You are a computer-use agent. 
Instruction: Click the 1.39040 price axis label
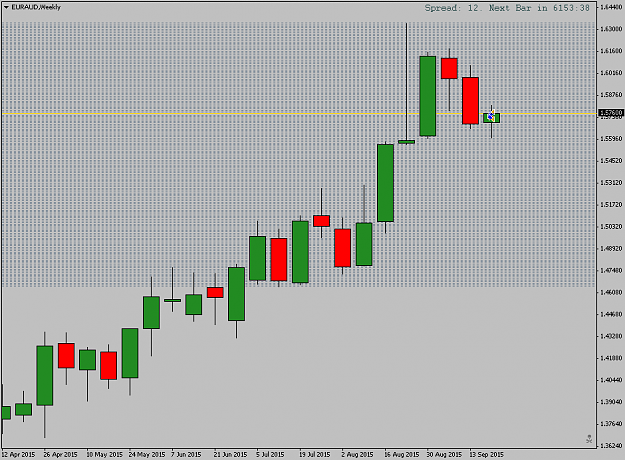[x=611, y=402]
